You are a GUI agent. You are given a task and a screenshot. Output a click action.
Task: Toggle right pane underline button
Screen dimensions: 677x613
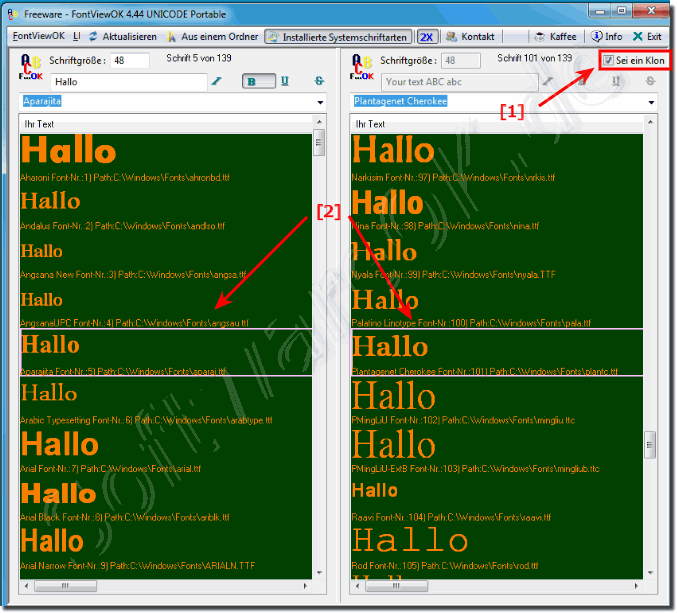click(x=616, y=81)
